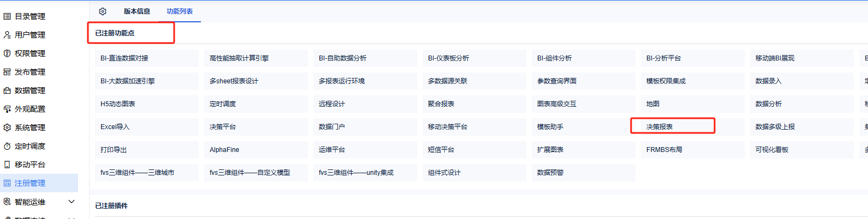
Task: Click the 多报表运行环境 feature
Action: (x=365, y=81)
